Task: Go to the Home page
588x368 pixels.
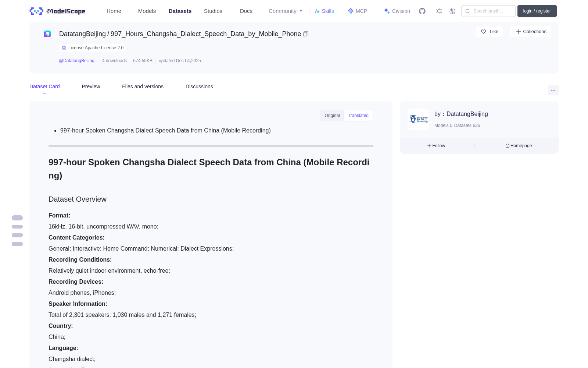Action: tap(114, 11)
